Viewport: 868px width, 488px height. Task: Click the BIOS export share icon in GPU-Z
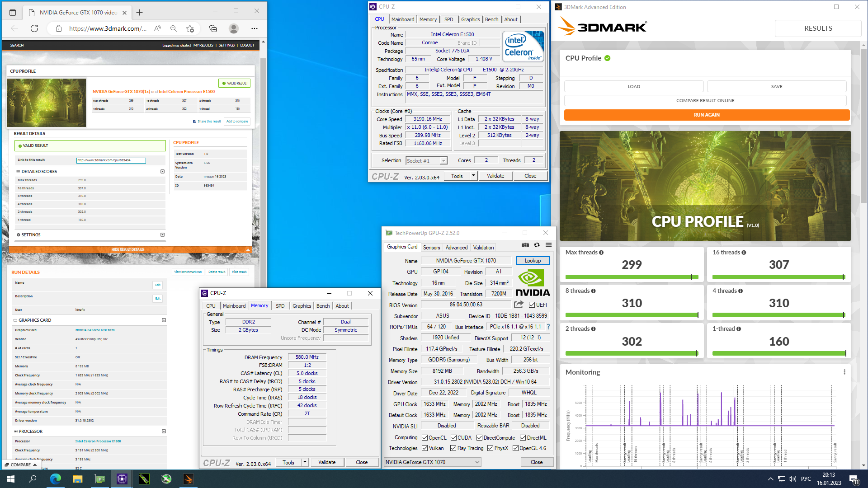[x=519, y=305]
